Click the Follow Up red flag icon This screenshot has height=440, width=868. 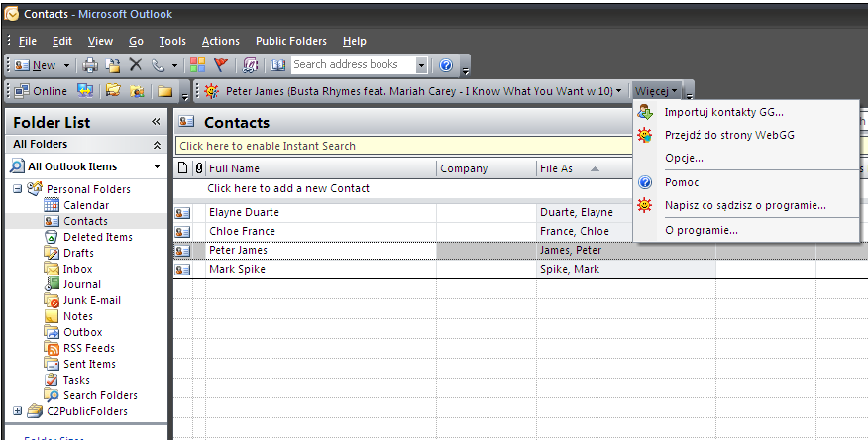coord(221,65)
